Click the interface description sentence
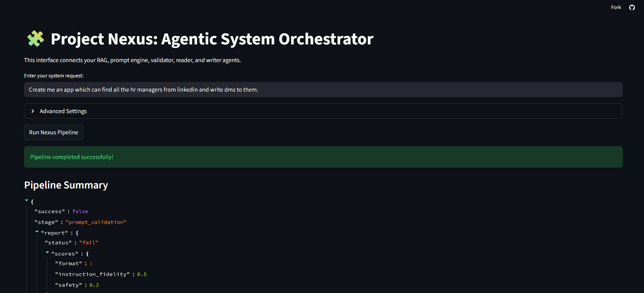The width and height of the screenshot is (644, 293). pos(132,60)
